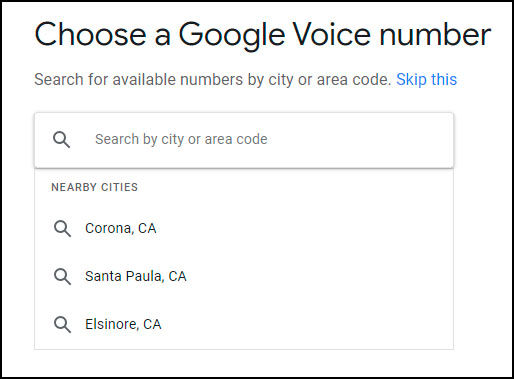Click the "Choose a Google Voice number" heading
Image resolution: width=514 pixels, height=379 pixels.
(263, 35)
